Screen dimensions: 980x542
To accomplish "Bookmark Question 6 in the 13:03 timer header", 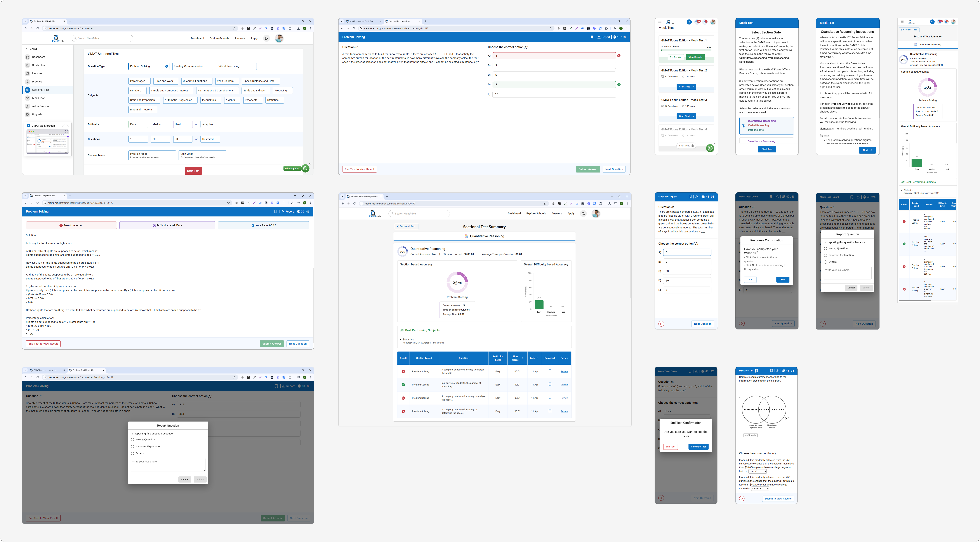I will [x=592, y=37].
